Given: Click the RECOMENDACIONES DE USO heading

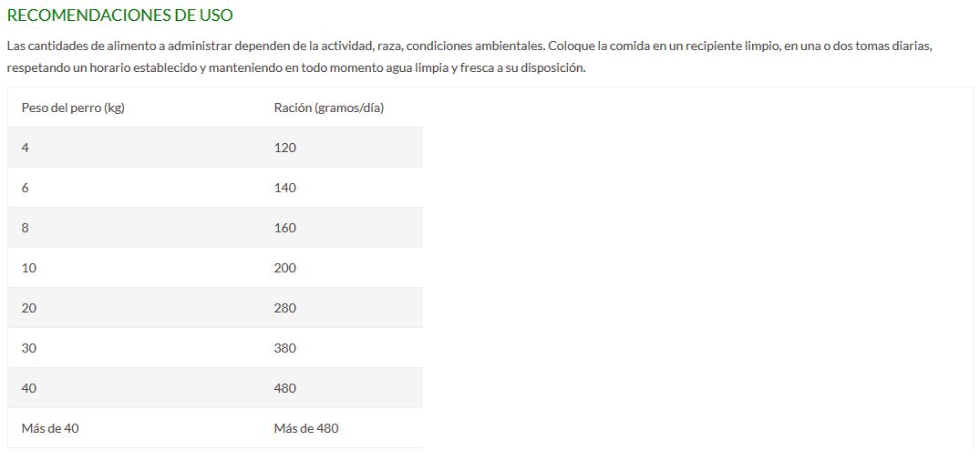Looking at the screenshot, I should pyautogui.click(x=119, y=15).
